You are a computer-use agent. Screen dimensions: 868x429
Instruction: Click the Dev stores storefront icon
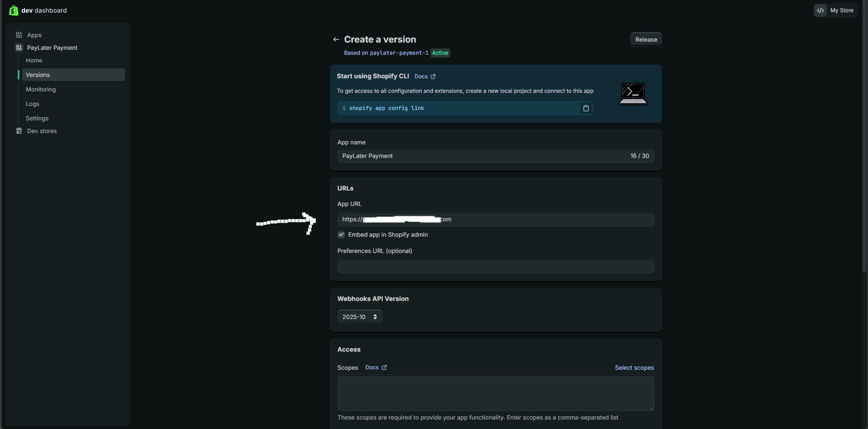point(19,131)
